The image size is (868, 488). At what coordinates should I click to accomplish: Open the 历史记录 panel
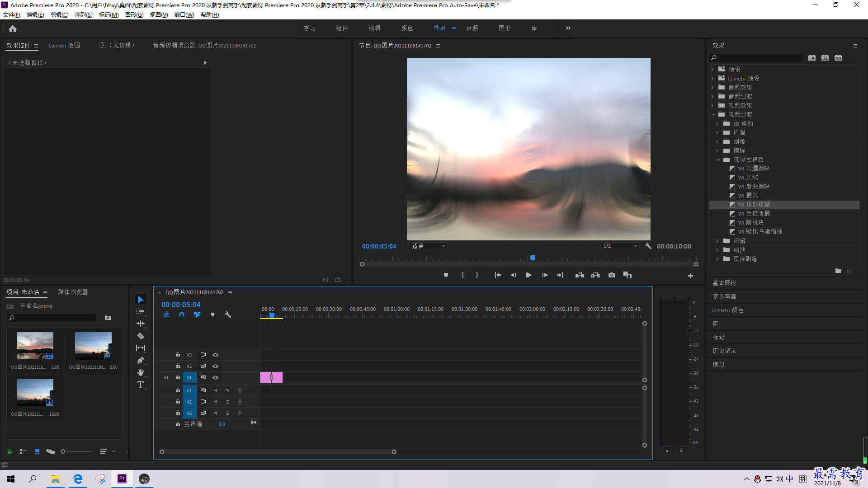click(724, 351)
